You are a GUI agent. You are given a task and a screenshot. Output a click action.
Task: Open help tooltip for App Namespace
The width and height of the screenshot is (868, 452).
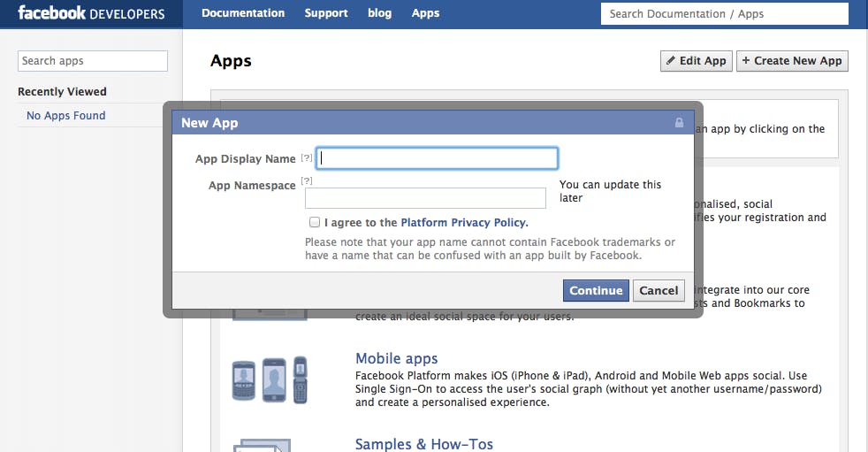[307, 180]
